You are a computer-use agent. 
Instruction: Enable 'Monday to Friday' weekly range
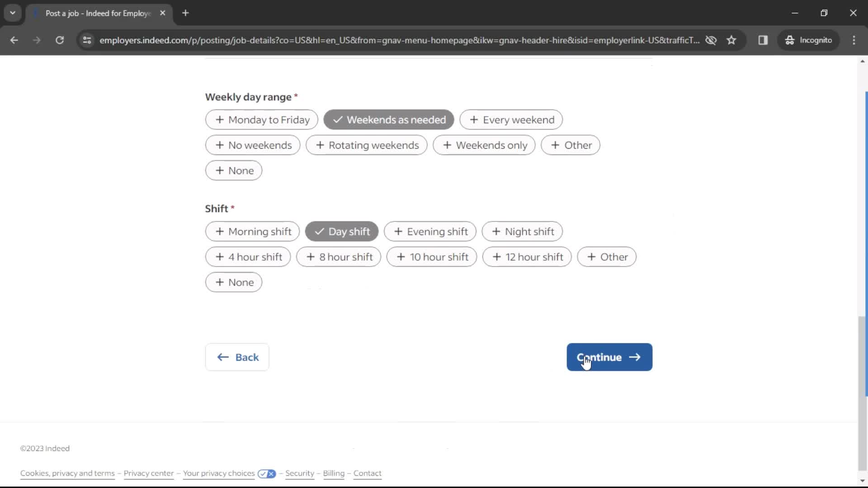[262, 119]
